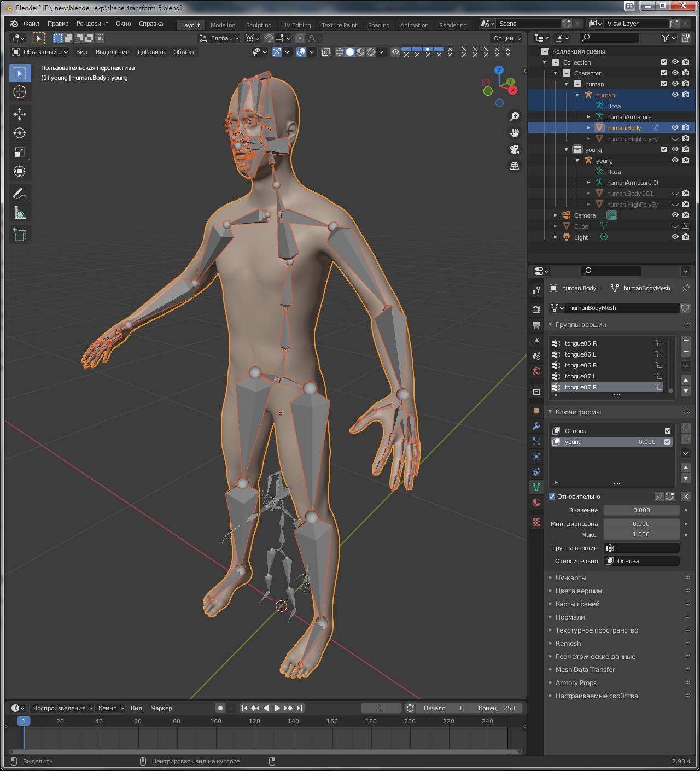Viewport: 700px width, 771px height.
Task: Click the Значение value slider
Action: (x=641, y=510)
